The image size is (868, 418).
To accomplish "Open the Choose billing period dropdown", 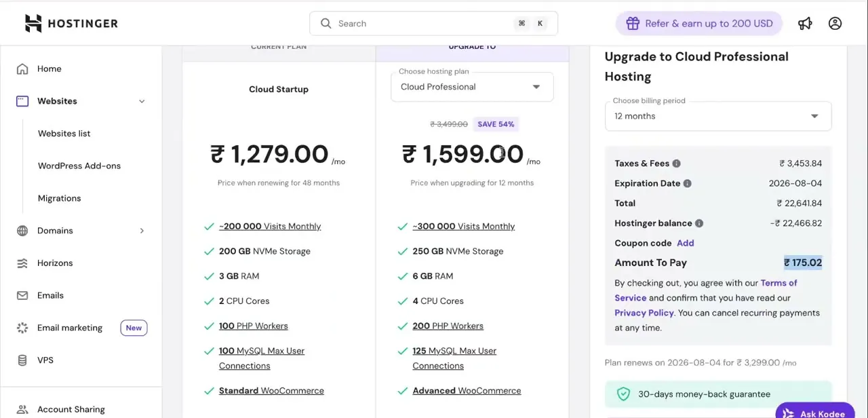I will 718,116.
